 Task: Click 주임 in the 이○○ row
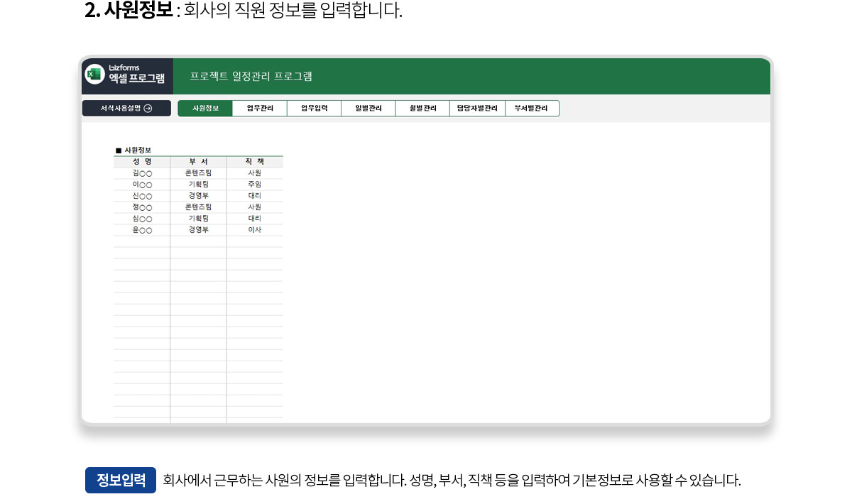point(255,185)
